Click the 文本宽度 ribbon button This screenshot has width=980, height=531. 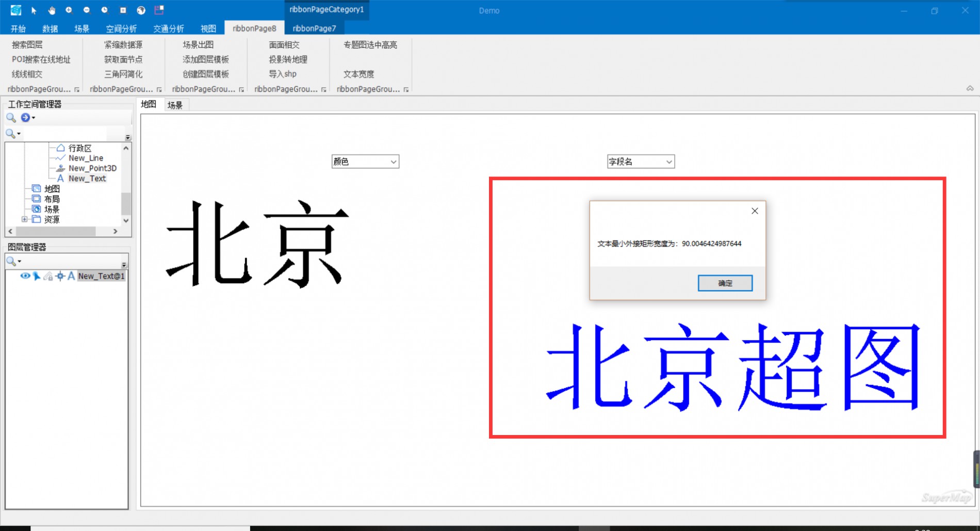359,74
